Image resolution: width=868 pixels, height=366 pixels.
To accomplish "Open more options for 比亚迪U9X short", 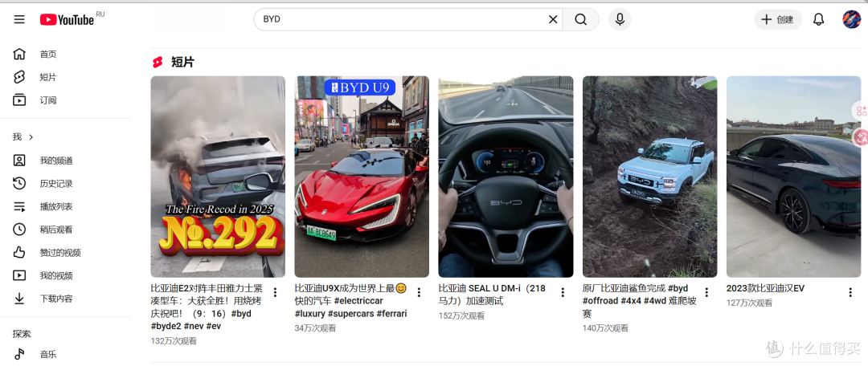I will (x=419, y=292).
